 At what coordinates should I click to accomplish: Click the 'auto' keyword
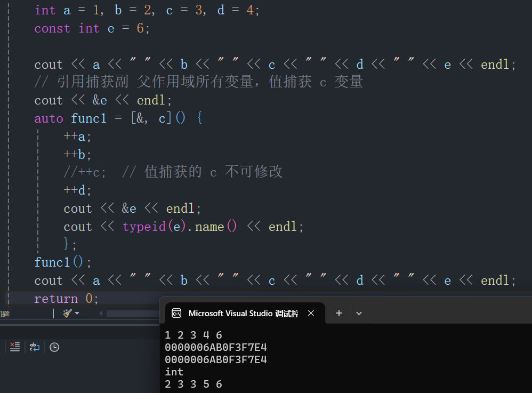[x=49, y=118]
